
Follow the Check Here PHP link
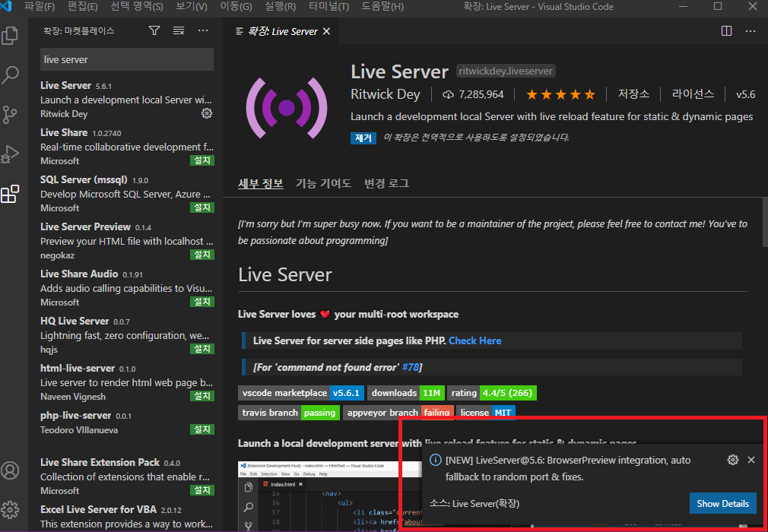[475, 340]
